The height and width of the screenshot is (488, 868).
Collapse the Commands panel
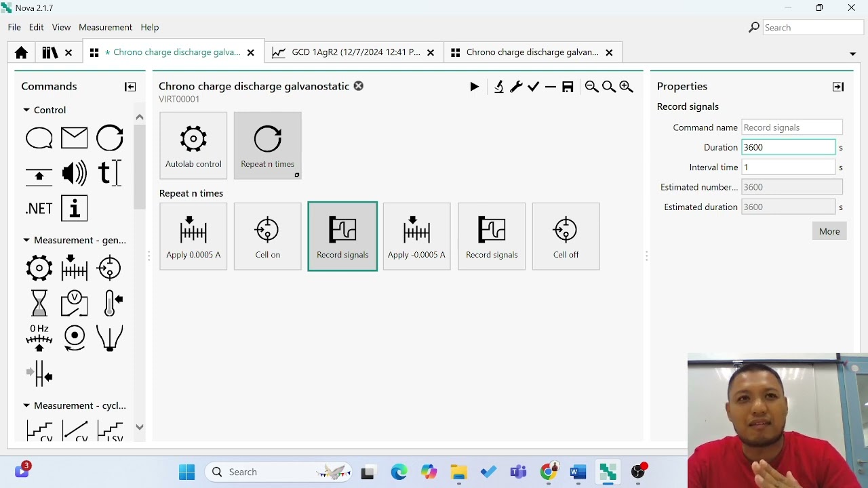(130, 87)
